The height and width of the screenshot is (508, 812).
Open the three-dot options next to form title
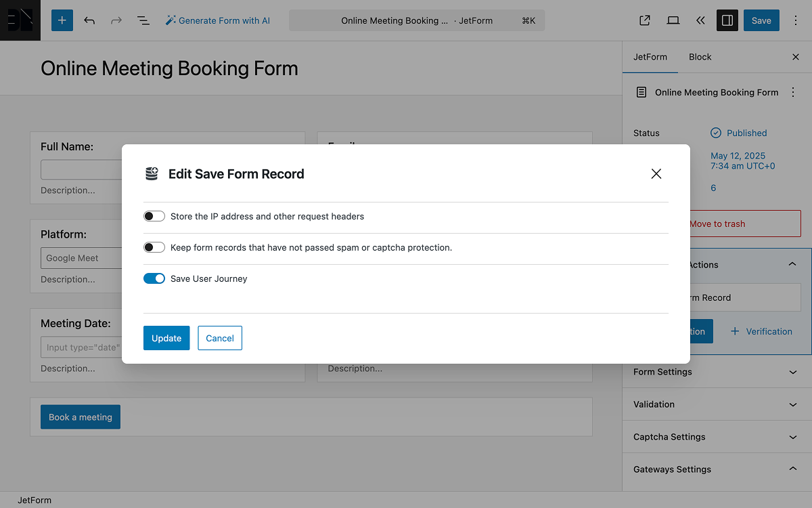pyautogui.click(x=792, y=92)
